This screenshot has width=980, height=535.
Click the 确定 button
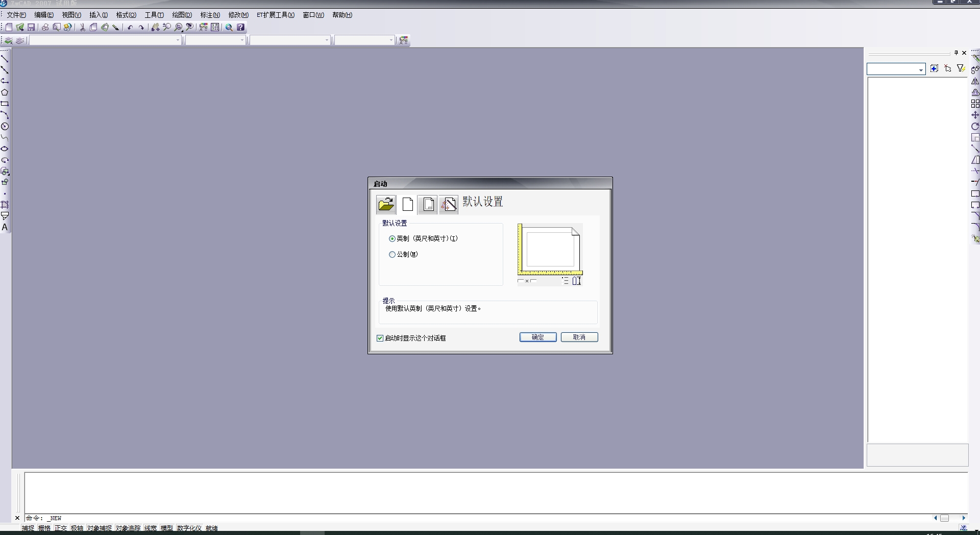tap(537, 337)
